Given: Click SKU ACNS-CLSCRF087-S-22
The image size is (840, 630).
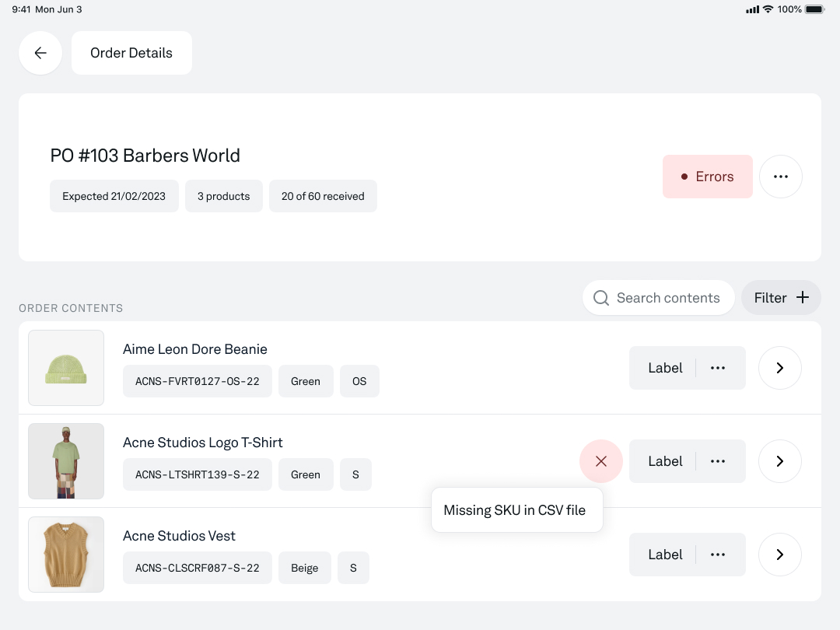Looking at the screenshot, I should 197,567.
